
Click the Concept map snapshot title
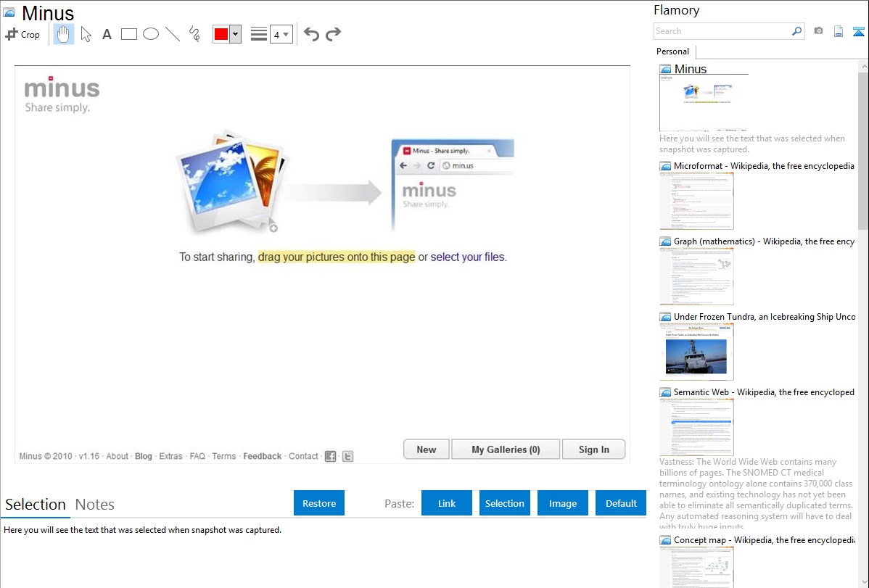pyautogui.click(x=765, y=539)
